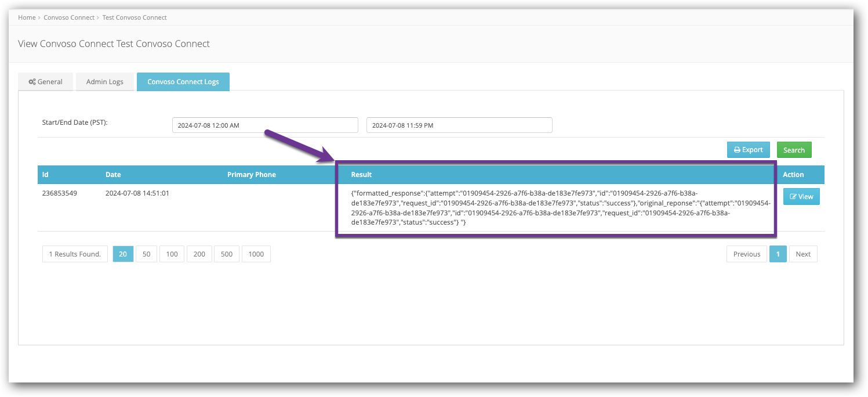
Task: View log entry 236853549
Action: click(801, 197)
